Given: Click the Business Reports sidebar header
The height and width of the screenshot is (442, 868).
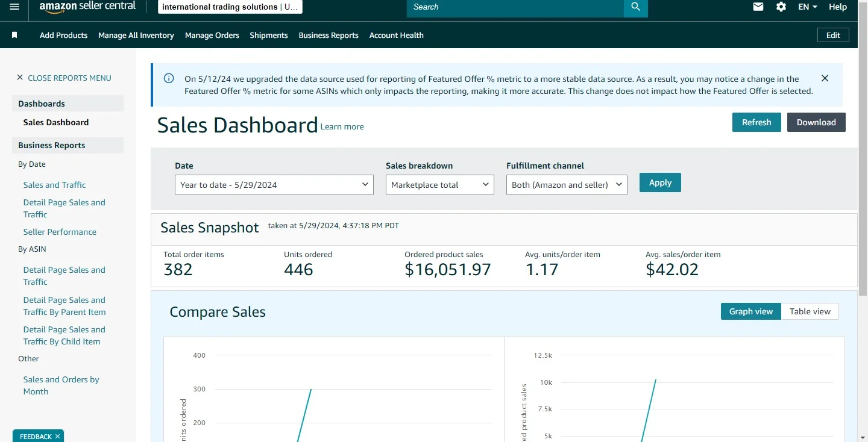Looking at the screenshot, I should click(x=68, y=145).
